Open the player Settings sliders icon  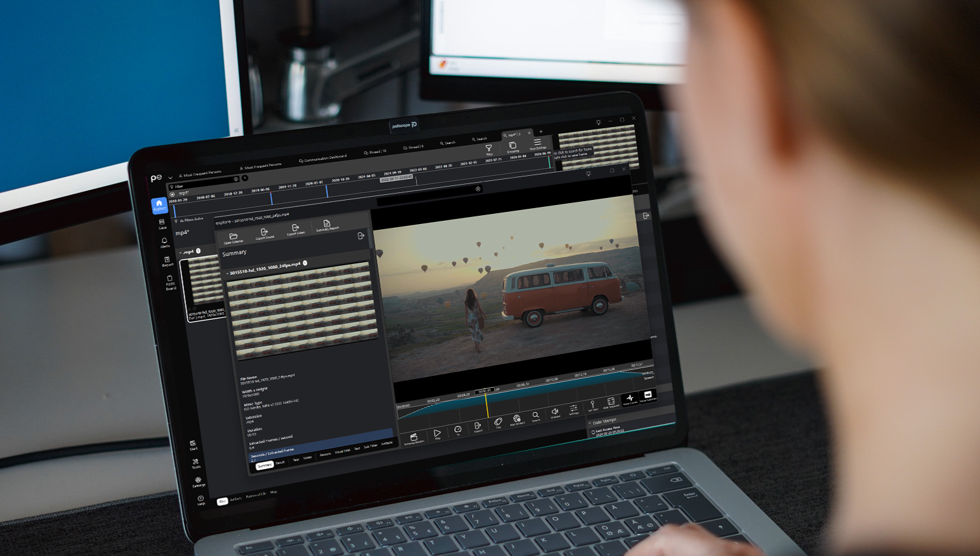point(573,409)
